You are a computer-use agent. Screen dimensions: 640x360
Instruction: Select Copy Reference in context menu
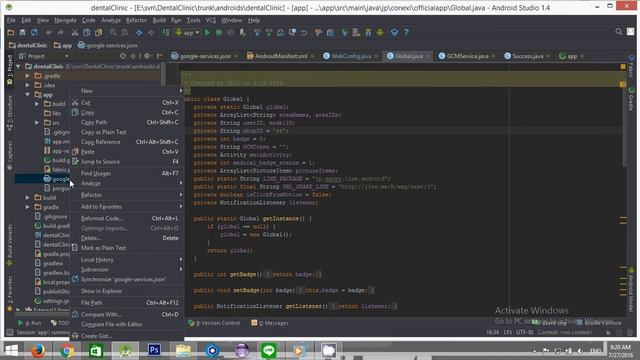click(x=127, y=142)
